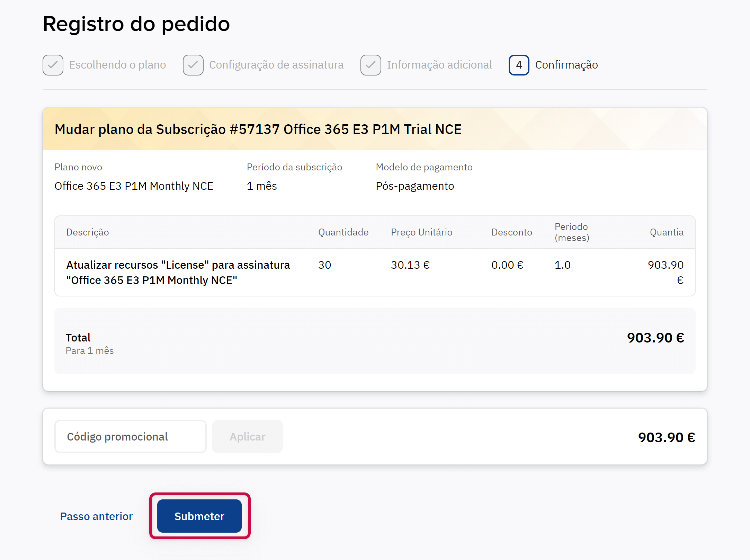
Task: Click step number 4 icon
Action: (x=519, y=65)
